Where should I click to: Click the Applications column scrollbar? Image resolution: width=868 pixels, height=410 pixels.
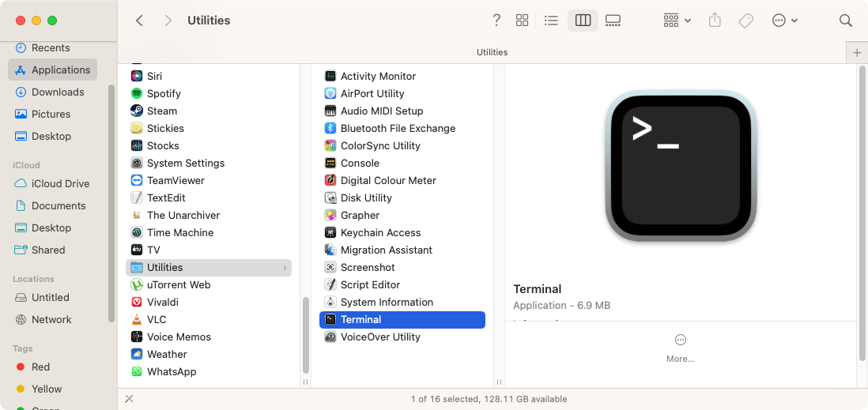tap(306, 336)
